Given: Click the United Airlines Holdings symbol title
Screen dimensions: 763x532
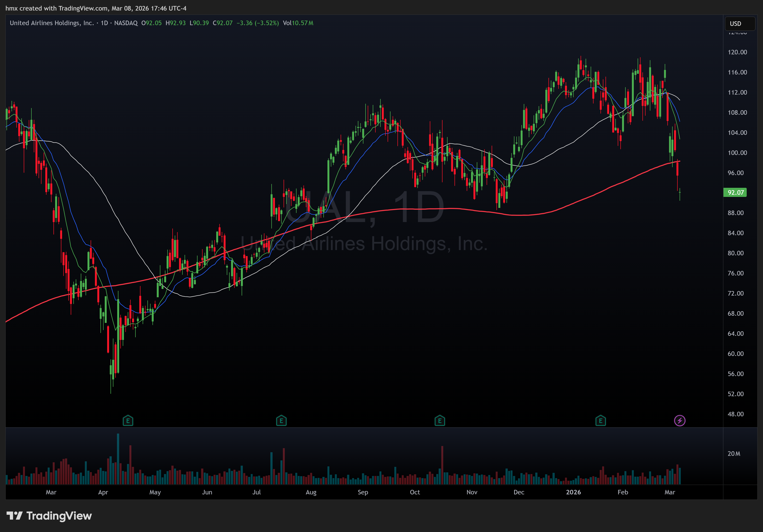Looking at the screenshot, I should 52,23.
